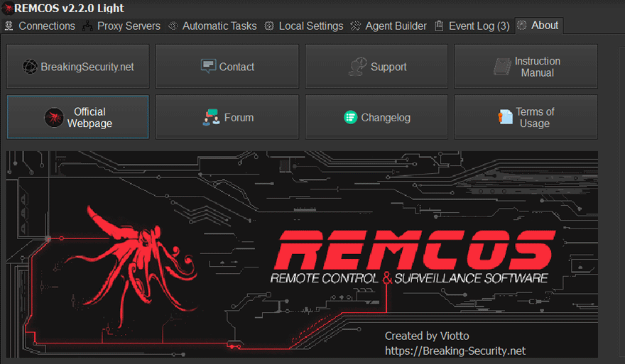Click the Instruction Manual book icon

502,67
